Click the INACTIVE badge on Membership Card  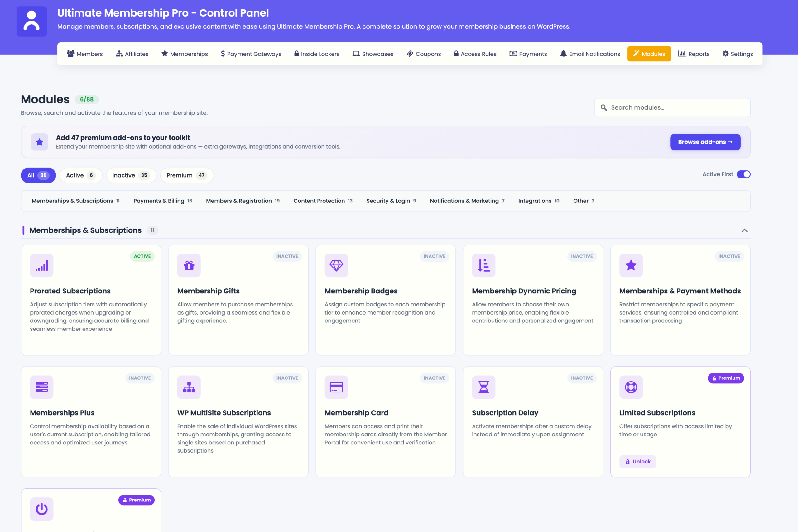434,378
